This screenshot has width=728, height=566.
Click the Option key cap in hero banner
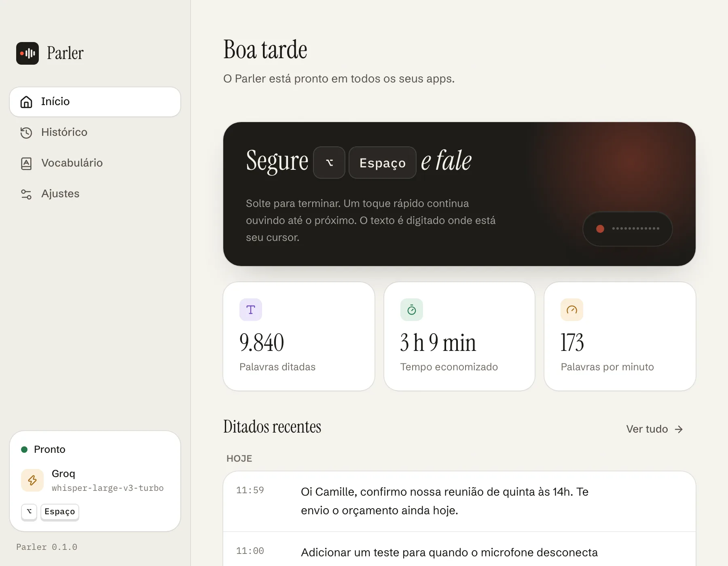[x=329, y=163]
